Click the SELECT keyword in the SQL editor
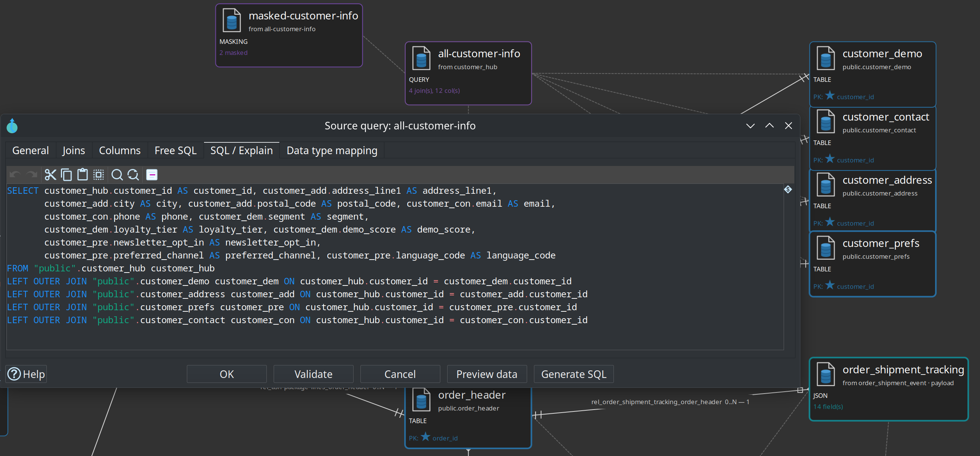The height and width of the screenshot is (456, 980). (23, 191)
